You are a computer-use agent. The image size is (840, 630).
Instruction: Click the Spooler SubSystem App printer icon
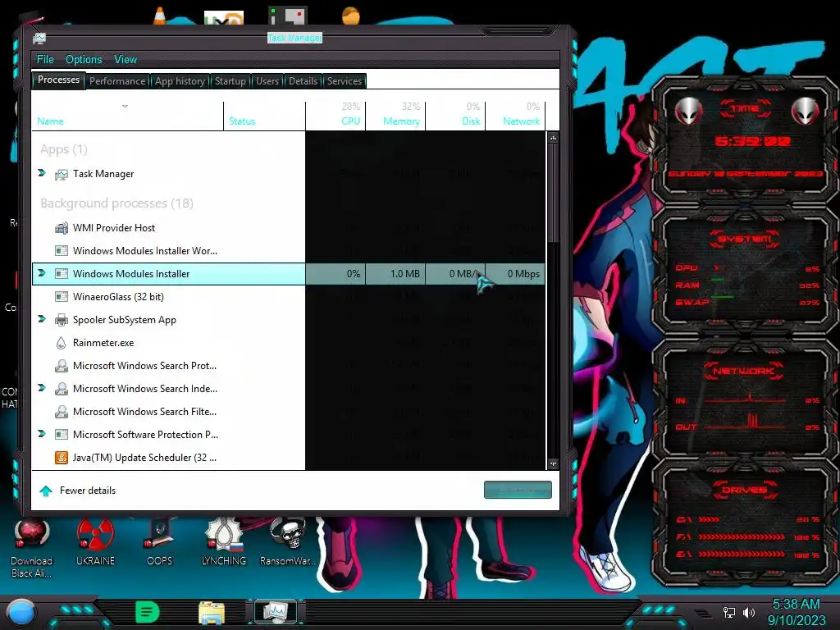(x=62, y=320)
